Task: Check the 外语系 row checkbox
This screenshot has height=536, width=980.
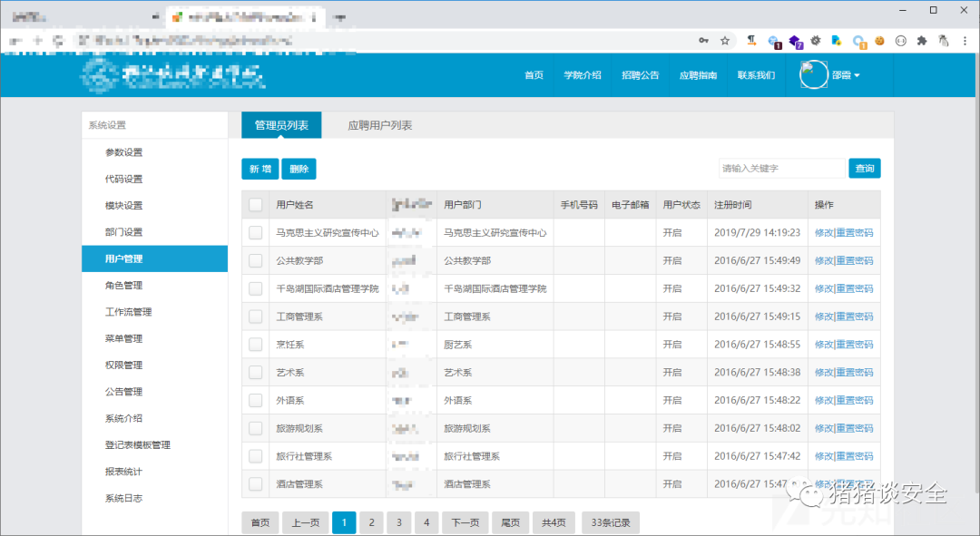Action: 256,401
